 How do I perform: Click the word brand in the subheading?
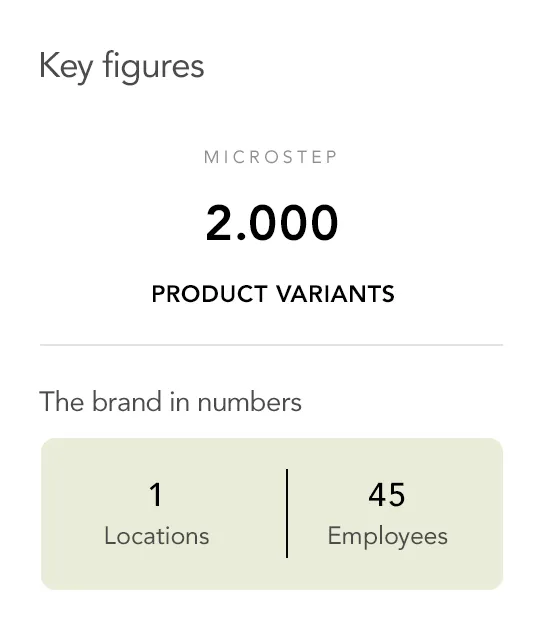127,401
